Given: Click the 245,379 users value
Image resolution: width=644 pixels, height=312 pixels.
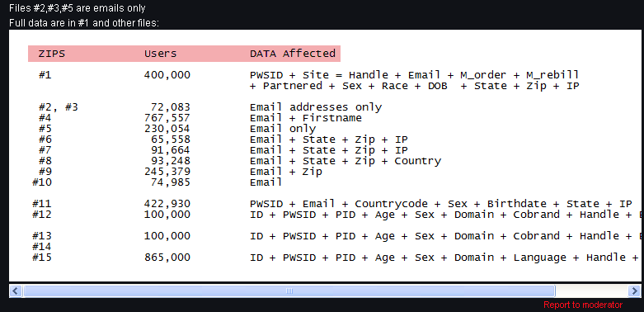Looking at the screenshot, I should 167,172.
